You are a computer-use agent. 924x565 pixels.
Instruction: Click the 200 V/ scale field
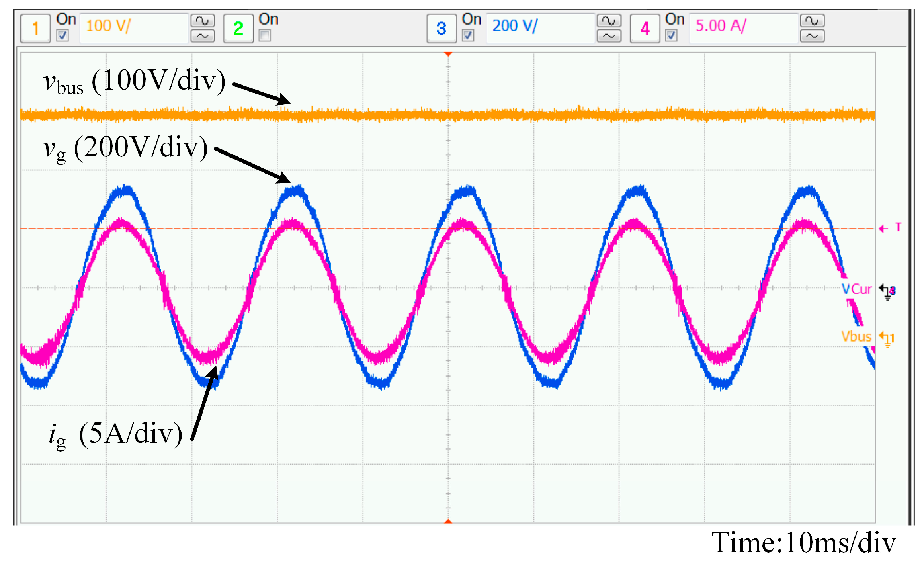540,27
